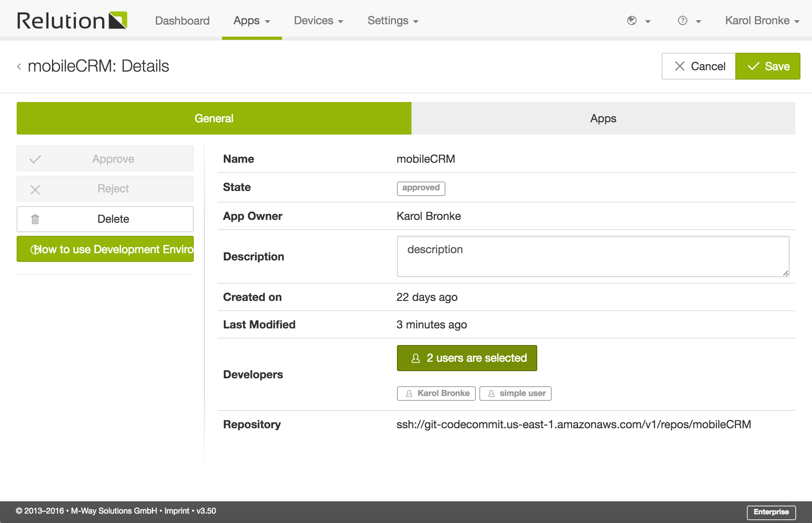Expand the Apps navigation dropdown

252,21
